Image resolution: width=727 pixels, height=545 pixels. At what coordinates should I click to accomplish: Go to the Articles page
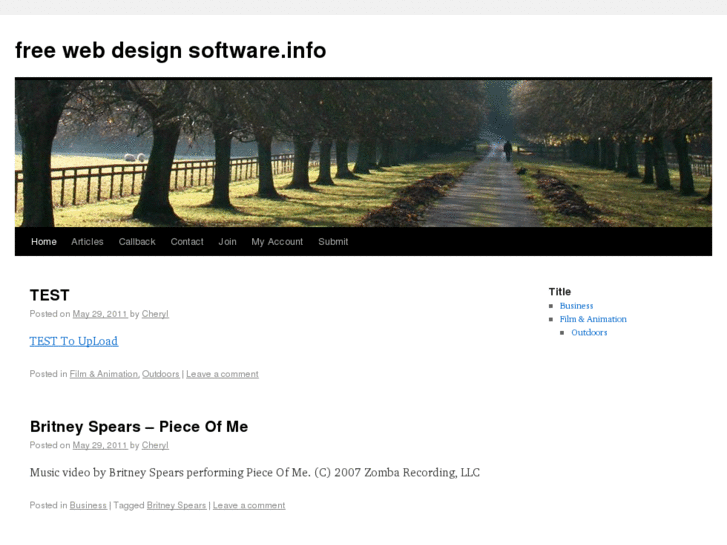tap(87, 242)
